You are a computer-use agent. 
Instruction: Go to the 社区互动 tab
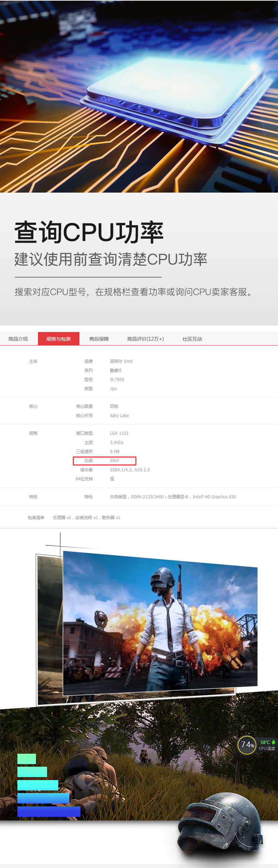tap(192, 339)
